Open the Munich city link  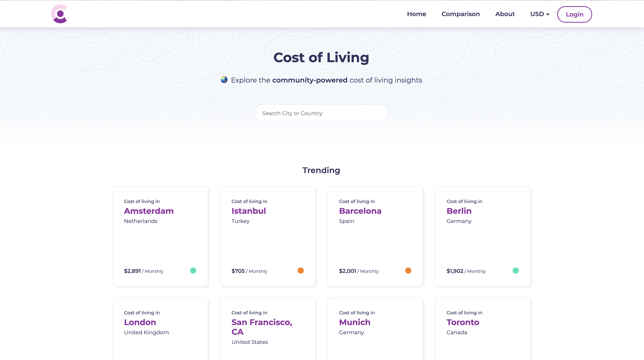coord(354,322)
